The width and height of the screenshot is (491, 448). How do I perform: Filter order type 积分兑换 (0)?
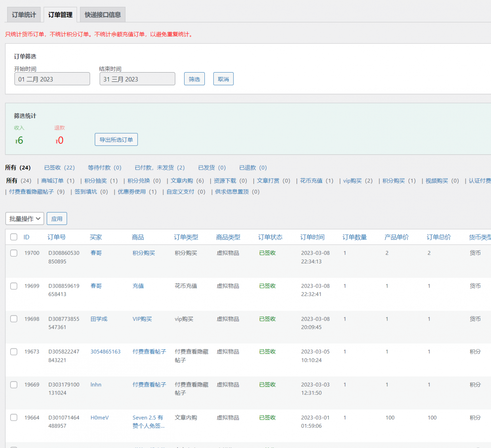point(144,181)
